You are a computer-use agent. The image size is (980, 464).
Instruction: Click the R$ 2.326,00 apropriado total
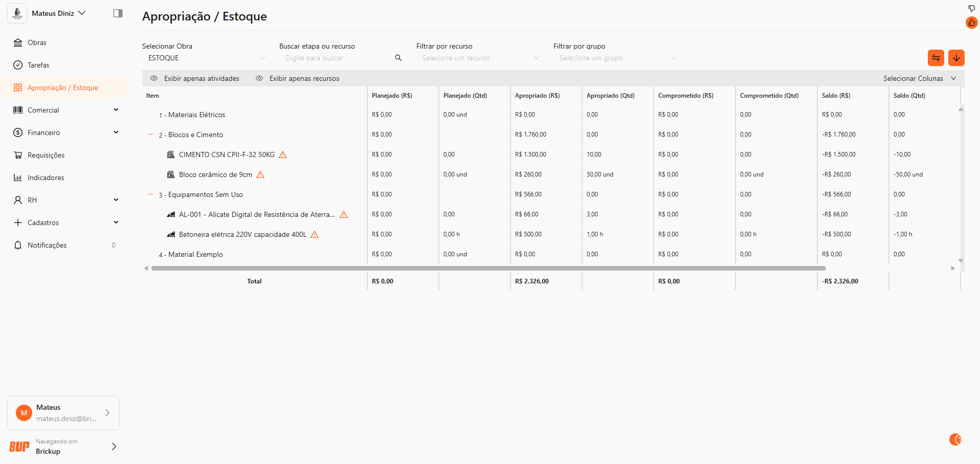pyautogui.click(x=531, y=281)
